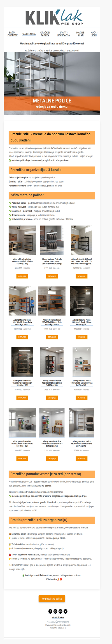
Task: Open the info@kliklak.rs email link
Action: click(58, 618)
